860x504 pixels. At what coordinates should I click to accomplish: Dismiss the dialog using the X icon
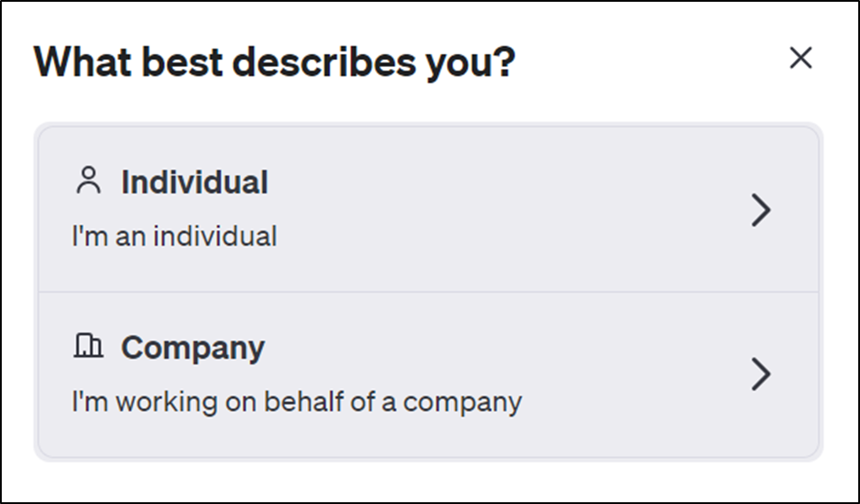point(800,57)
